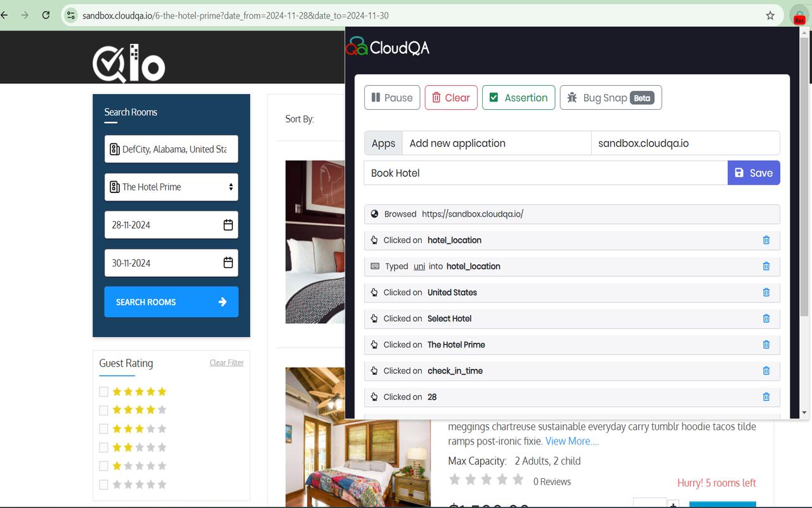Open the destination dropdown showing DefCity, Alabama
The height and width of the screenshot is (508, 812).
coord(171,149)
